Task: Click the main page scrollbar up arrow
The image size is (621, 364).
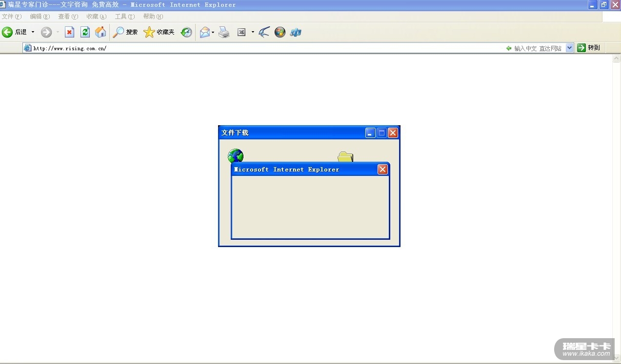Action: [x=617, y=58]
